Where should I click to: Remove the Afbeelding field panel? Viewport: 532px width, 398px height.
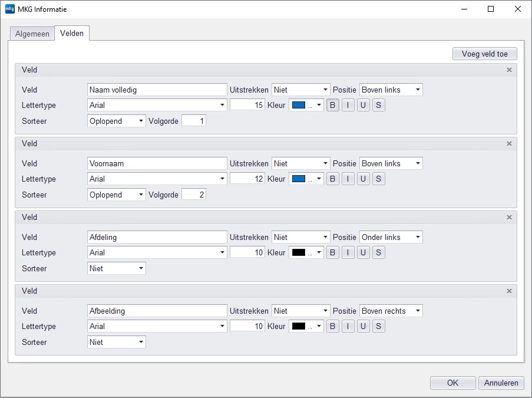tap(509, 291)
